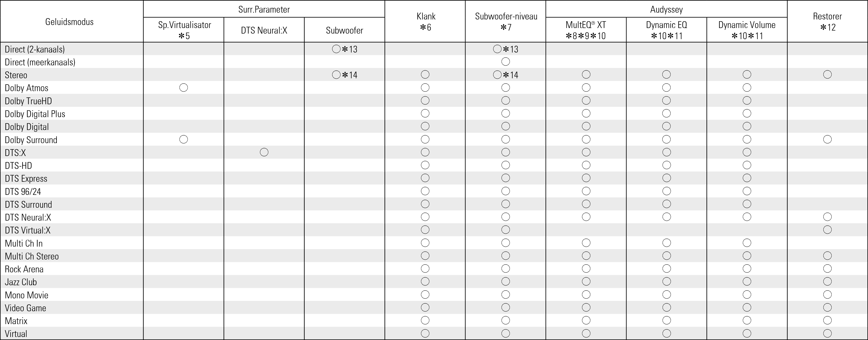Click the Direct (2-kanaals) Subwoofer circle
Image resolution: width=868 pixels, height=340 pixels.
tap(336, 49)
